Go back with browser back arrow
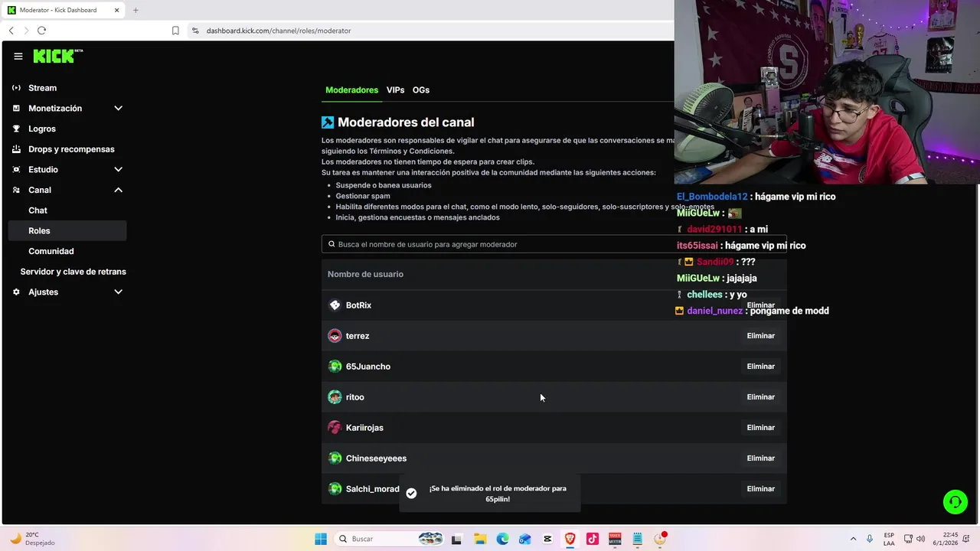 (11, 31)
